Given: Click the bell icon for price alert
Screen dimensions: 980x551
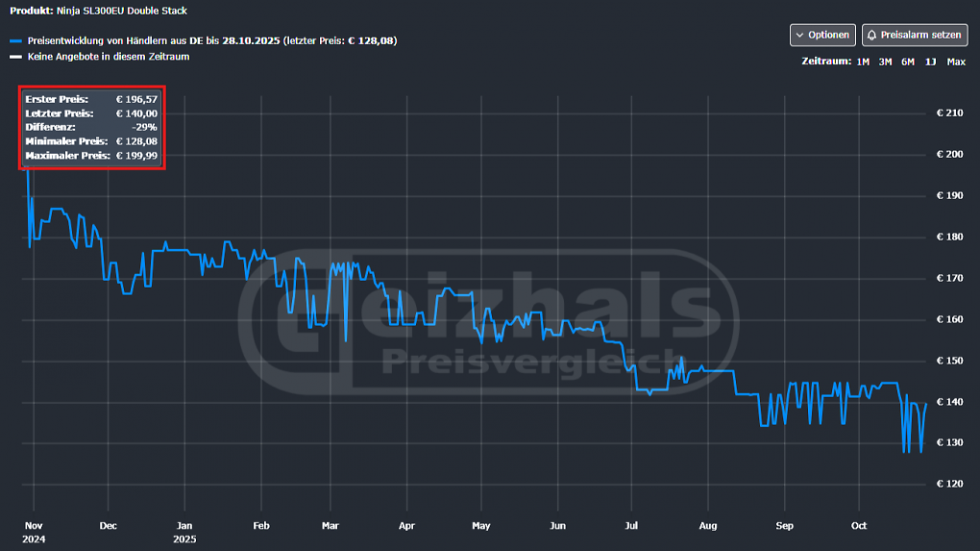Looking at the screenshot, I should pos(871,35).
